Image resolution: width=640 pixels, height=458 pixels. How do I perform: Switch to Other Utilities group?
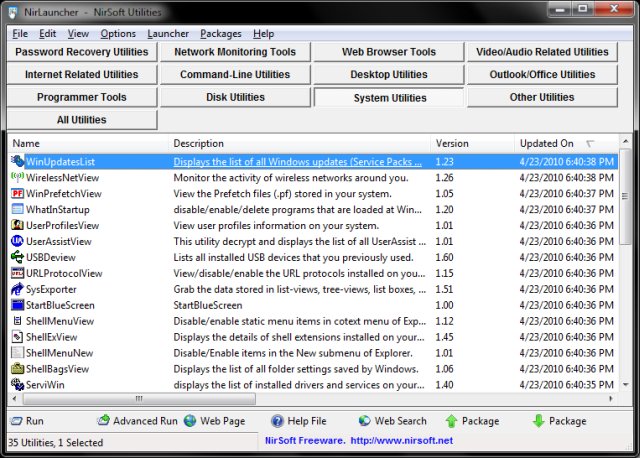pos(542,97)
